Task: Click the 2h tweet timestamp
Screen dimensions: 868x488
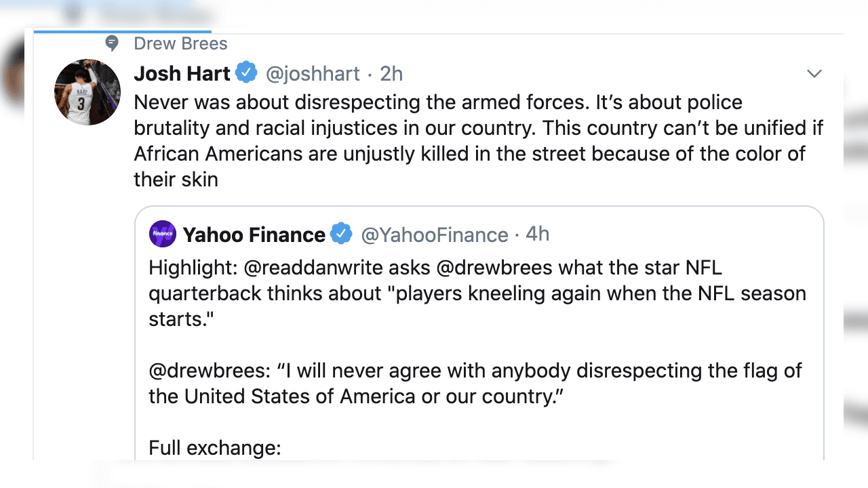Action: coord(391,73)
